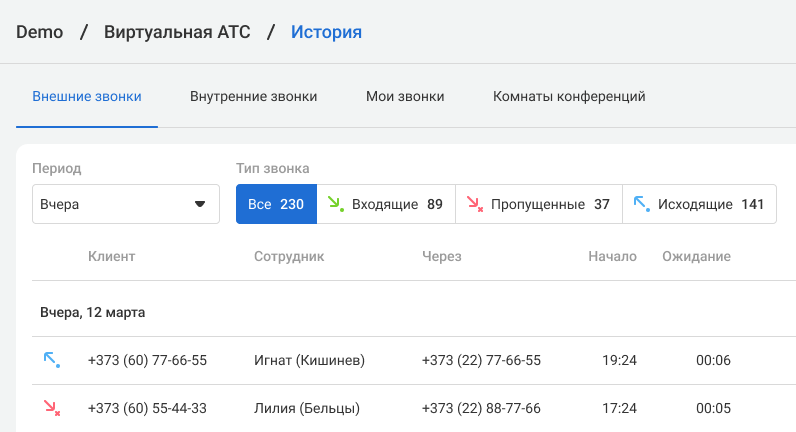Click Demo breadcrumb link

(40, 32)
